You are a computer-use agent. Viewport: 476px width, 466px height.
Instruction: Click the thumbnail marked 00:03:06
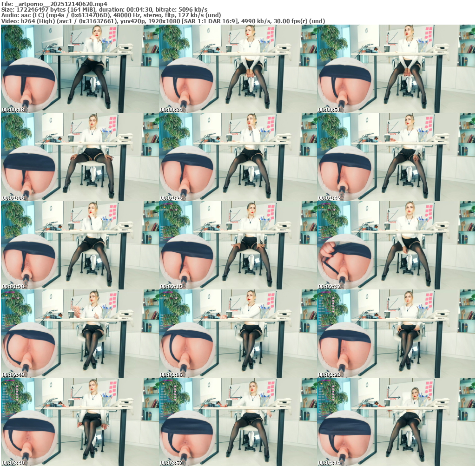pos(238,334)
